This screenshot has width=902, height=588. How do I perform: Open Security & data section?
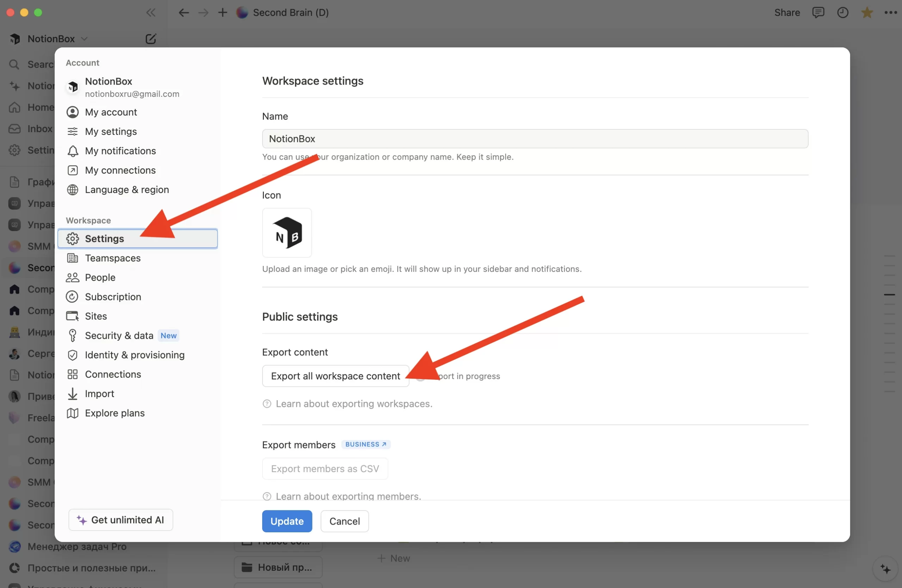click(137, 335)
